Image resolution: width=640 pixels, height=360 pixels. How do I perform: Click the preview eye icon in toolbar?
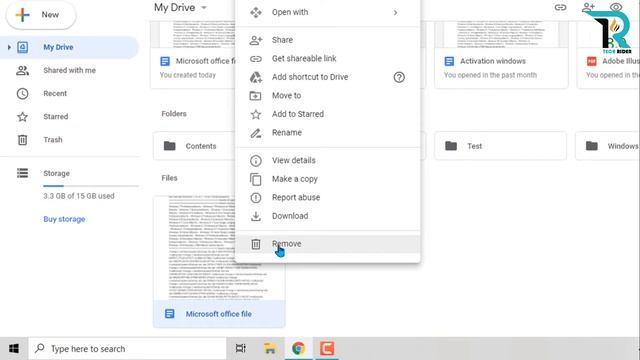(x=616, y=7)
